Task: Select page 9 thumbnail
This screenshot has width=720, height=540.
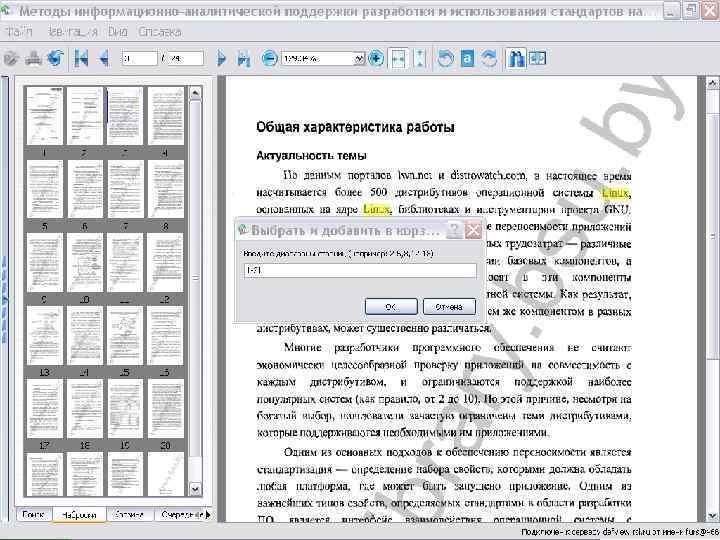Action: point(45,262)
